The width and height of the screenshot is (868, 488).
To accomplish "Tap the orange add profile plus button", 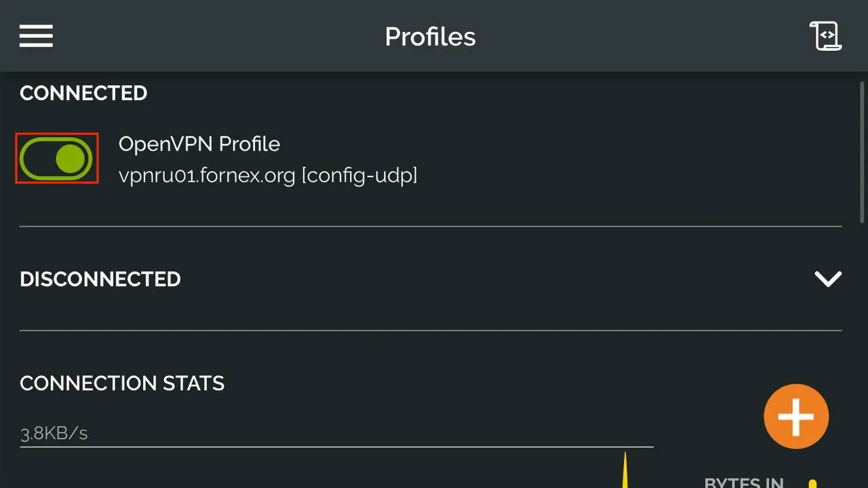I will coord(796,416).
